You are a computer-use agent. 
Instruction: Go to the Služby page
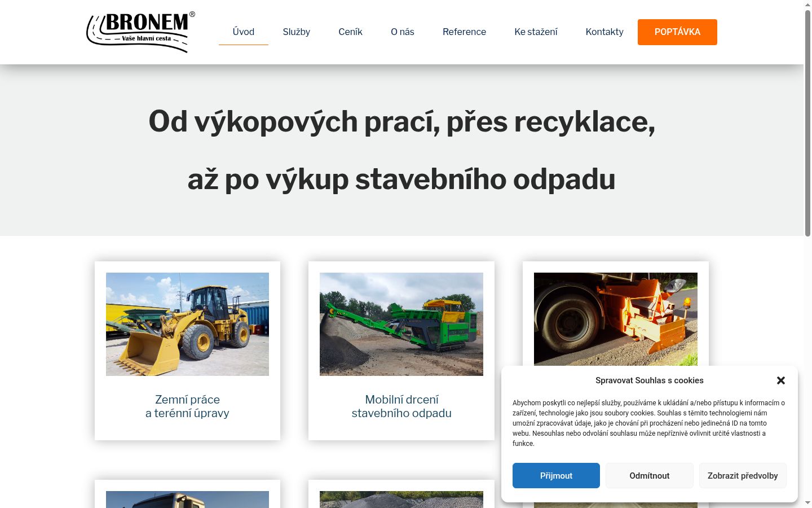(297, 32)
